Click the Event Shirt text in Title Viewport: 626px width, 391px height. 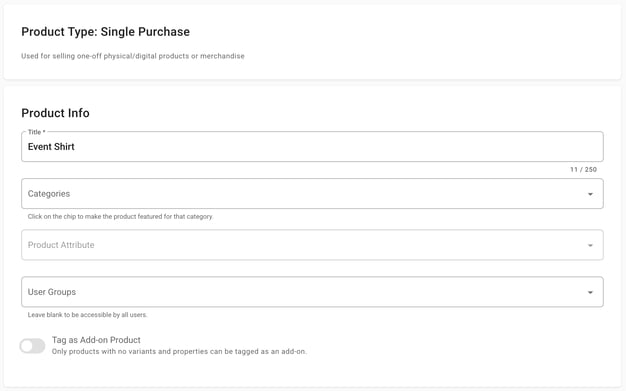point(51,147)
